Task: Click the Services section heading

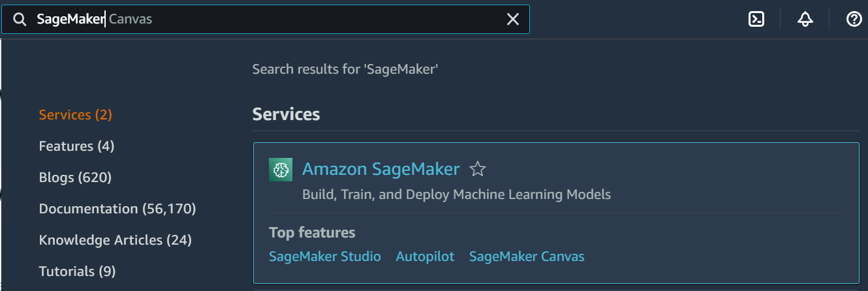Action: (286, 115)
